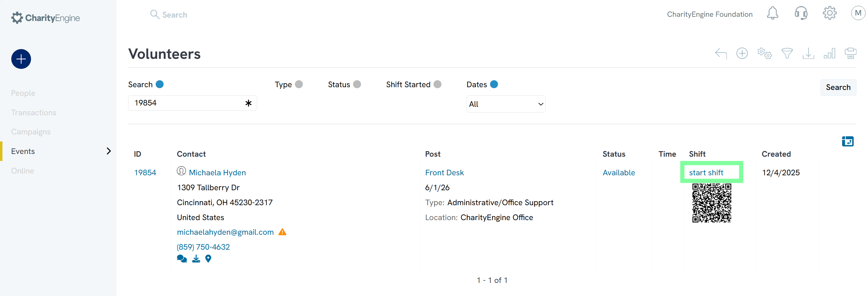The height and width of the screenshot is (296, 868).
Task: Open the notifications bell
Action: click(x=772, y=13)
